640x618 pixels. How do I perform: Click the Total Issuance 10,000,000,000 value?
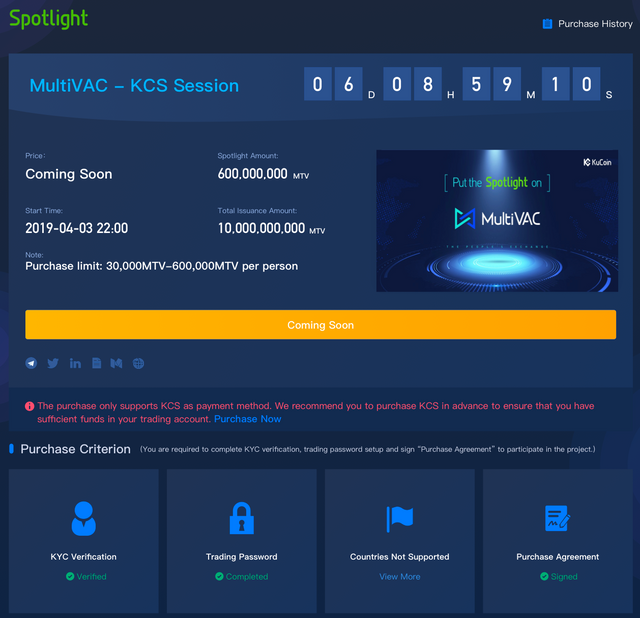pyautogui.click(x=261, y=228)
